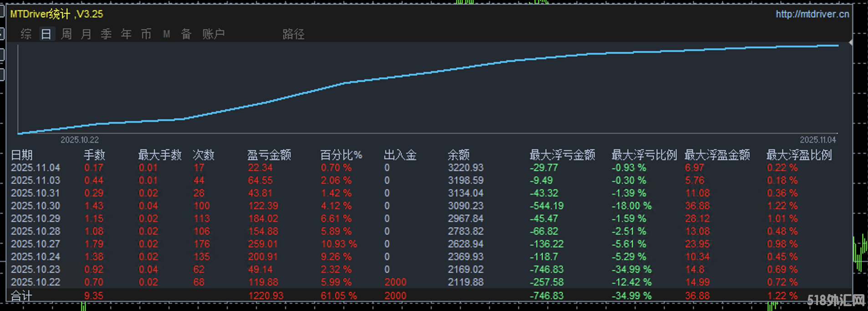The height and width of the screenshot is (311, 868).
Task: Click the 113 trade count value
Action: coord(202,219)
